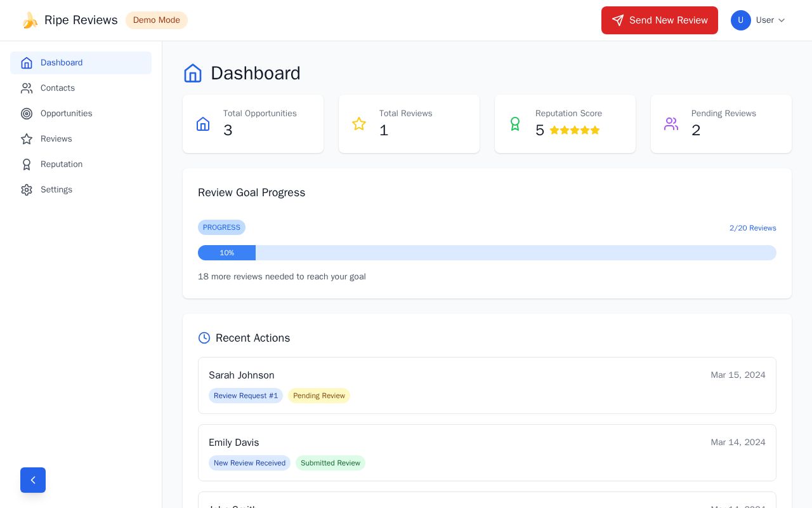Image resolution: width=812 pixels, height=508 pixels.
Task: Open Reputation page from sidebar
Action: 81,164
